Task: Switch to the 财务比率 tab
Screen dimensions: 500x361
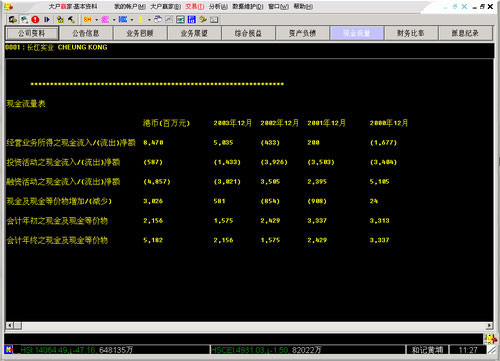Action: coord(411,33)
